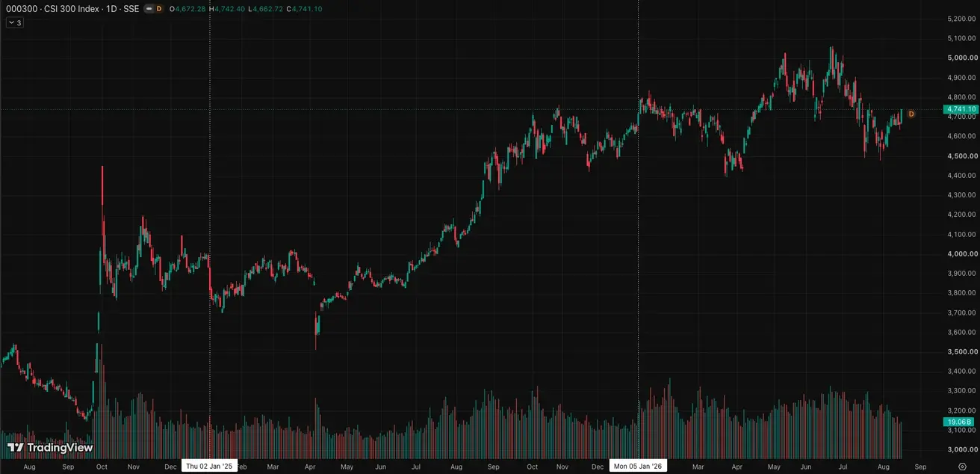This screenshot has height=474, width=980.
Task: Select the Thu 02 Jan '25 date label
Action: tap(210, 466)
